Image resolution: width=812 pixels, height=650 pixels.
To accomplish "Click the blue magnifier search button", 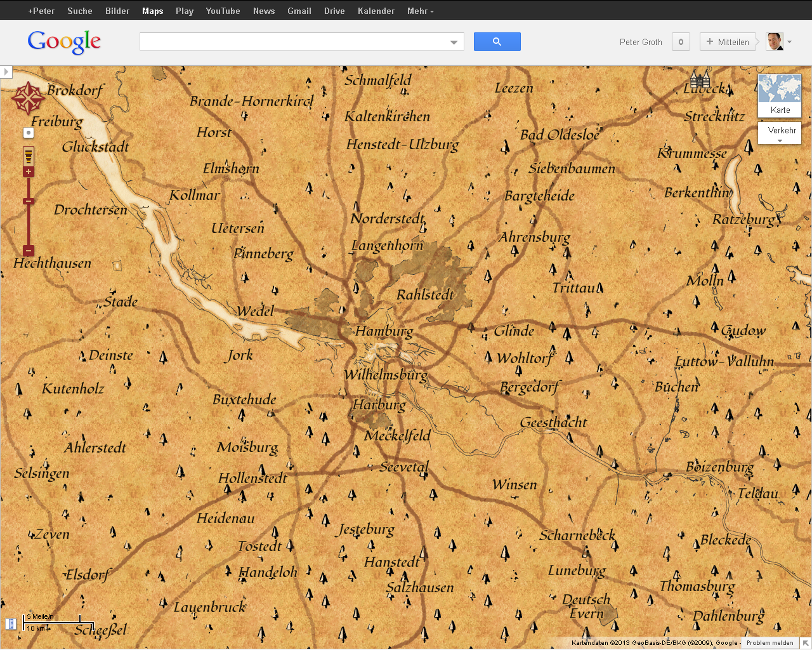I will [497, 41].
